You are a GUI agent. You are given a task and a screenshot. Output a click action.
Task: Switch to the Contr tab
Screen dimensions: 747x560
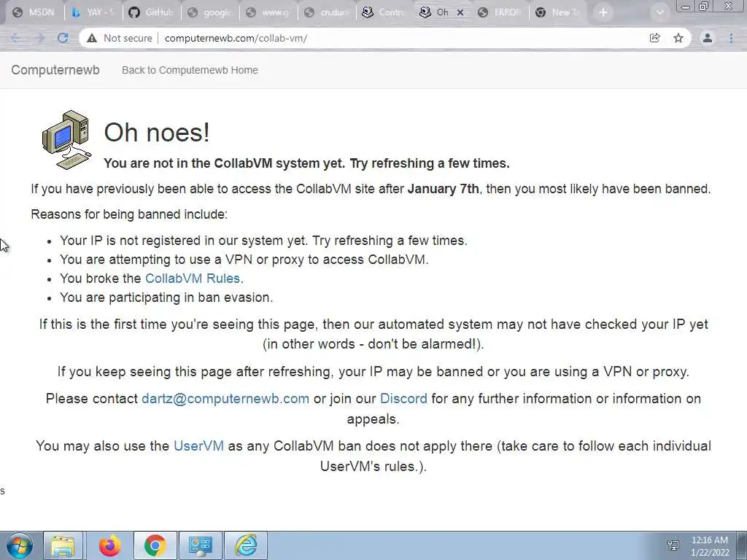point(384,13)
